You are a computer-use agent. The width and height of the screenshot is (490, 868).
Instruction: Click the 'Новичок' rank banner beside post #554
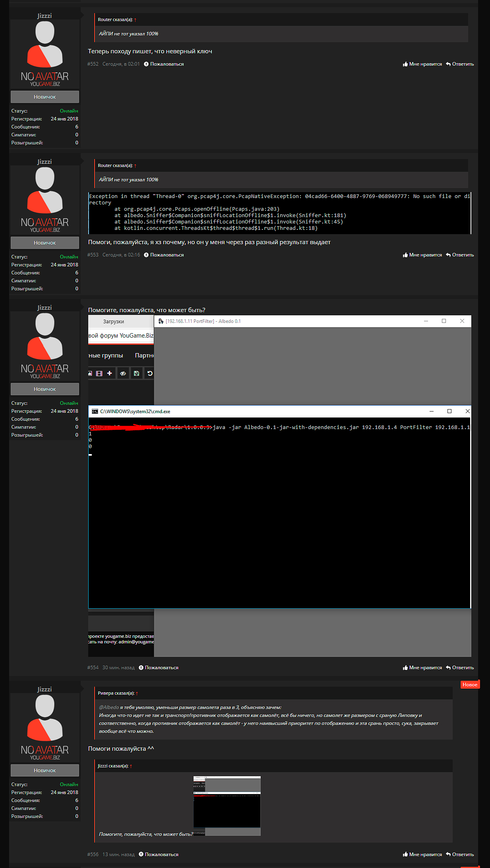(x=45, y=389)
